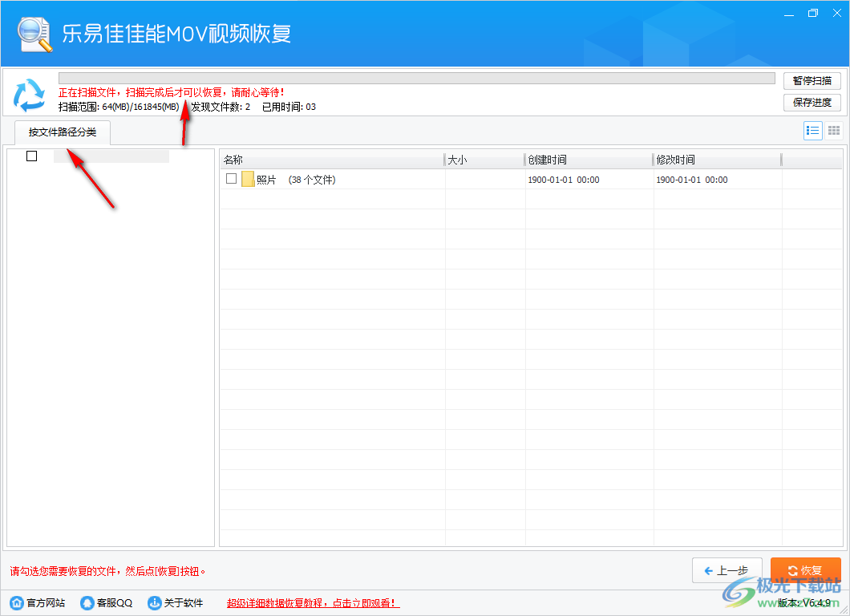Click 照片 modified time 1900-01-01 00:00 cell

coord(692,180)
